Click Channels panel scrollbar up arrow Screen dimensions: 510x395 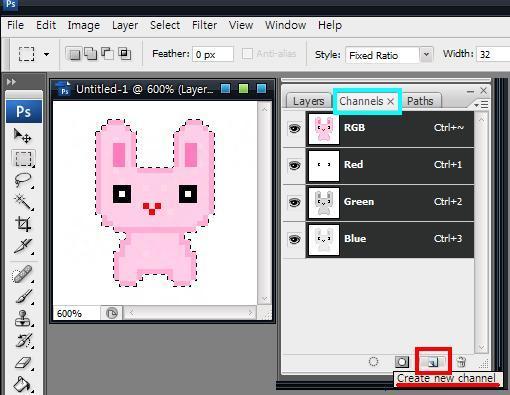(482, 119)
